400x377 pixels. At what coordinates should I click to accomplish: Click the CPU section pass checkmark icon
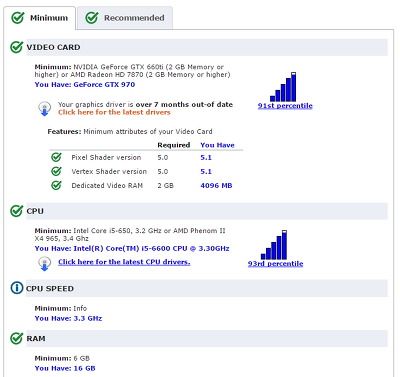click(x=16, y=211)
